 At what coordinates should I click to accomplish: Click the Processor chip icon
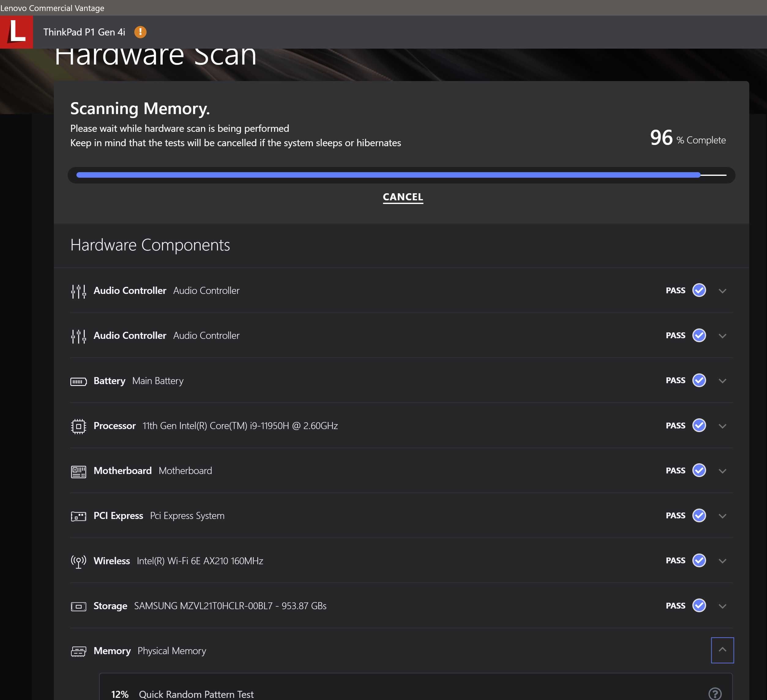[78, 426]
